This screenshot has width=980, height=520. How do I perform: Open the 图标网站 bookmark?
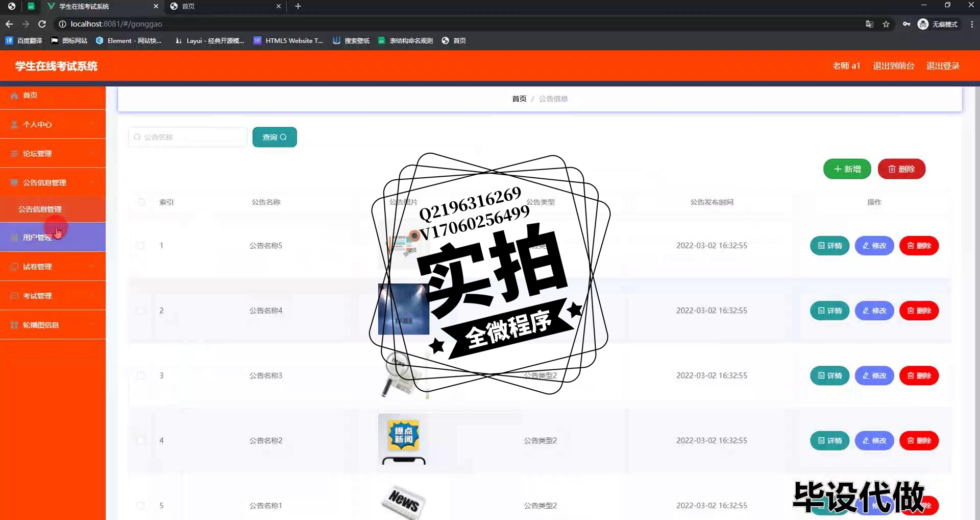click(x=69, y=40)
